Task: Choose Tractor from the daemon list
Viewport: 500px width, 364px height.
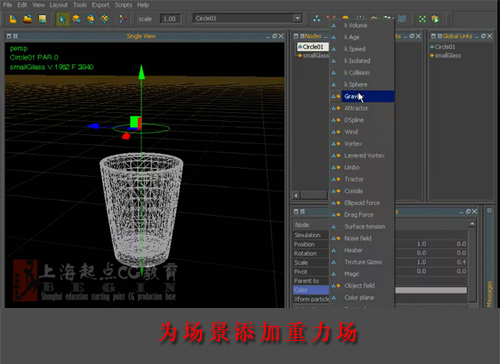Action: tap(362, 179)
